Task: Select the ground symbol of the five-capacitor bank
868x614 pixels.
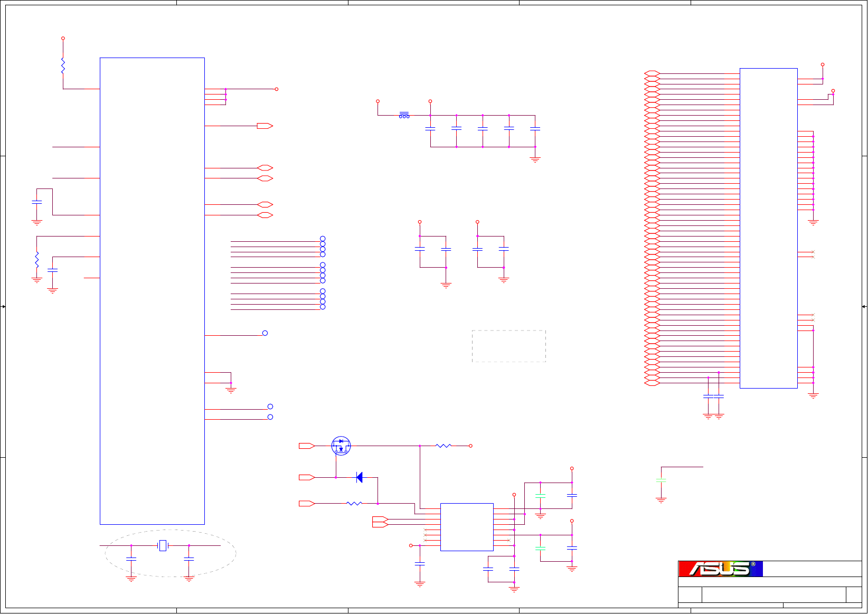Action: pos(535,159)
